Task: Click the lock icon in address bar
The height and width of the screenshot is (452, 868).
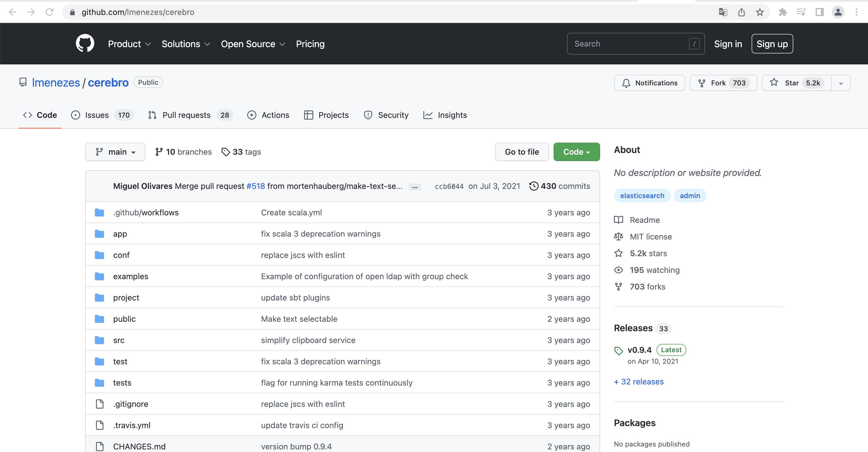Action: 72,12
